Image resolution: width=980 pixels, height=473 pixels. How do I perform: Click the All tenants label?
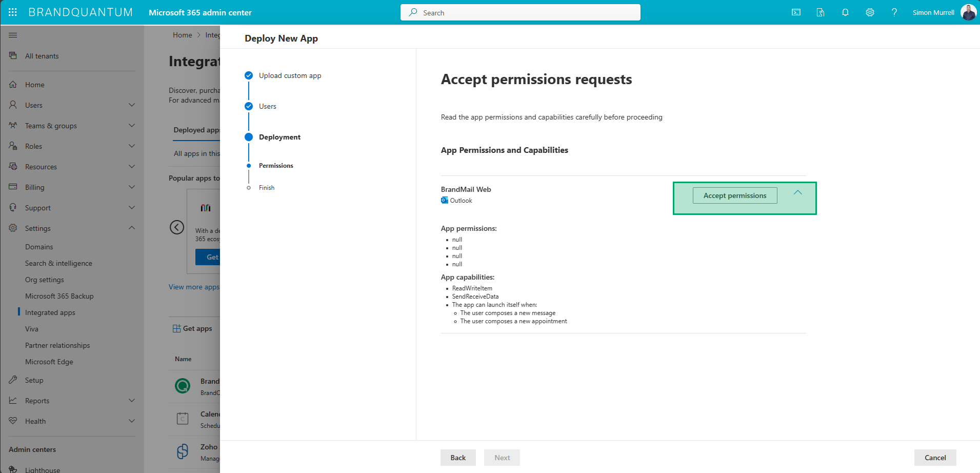42,56
